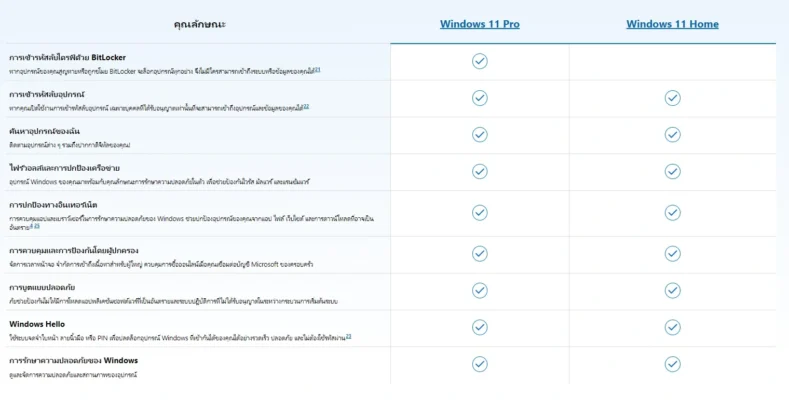The image size is (789, 400).
Task: Click the BitLocker feature heading
Action: (x=66, y=57)
